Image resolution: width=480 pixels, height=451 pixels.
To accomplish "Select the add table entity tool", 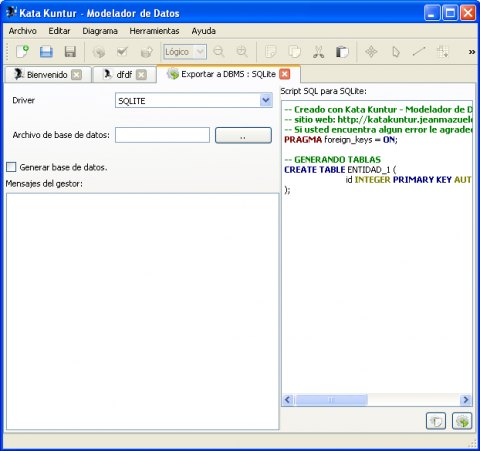I will pos(443,52).
